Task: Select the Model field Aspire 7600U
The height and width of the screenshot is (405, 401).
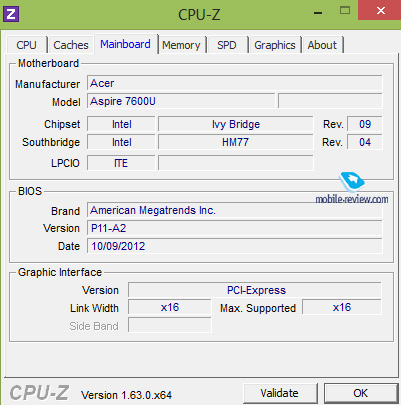Action: pyautogui.click(x=181, y=101)
